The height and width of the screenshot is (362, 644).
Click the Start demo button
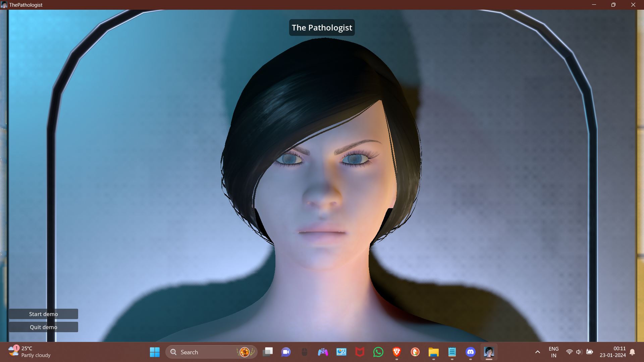coord(43,314)
